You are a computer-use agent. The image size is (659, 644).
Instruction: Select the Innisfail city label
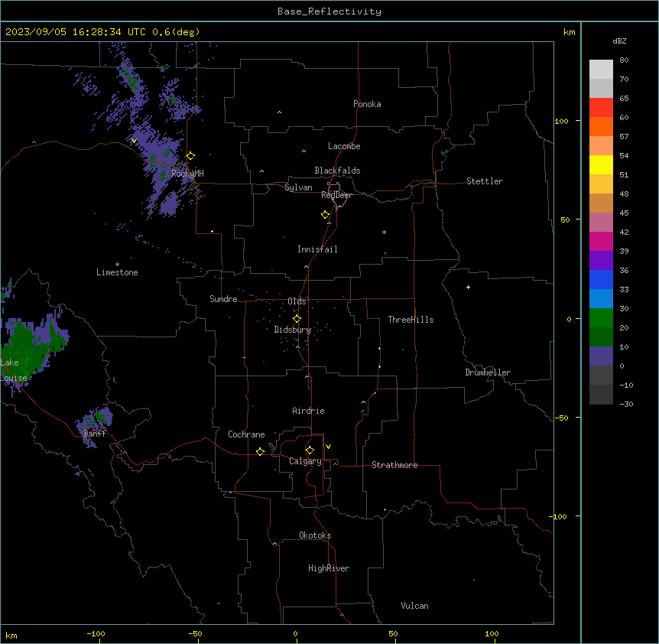pos(317,249)
